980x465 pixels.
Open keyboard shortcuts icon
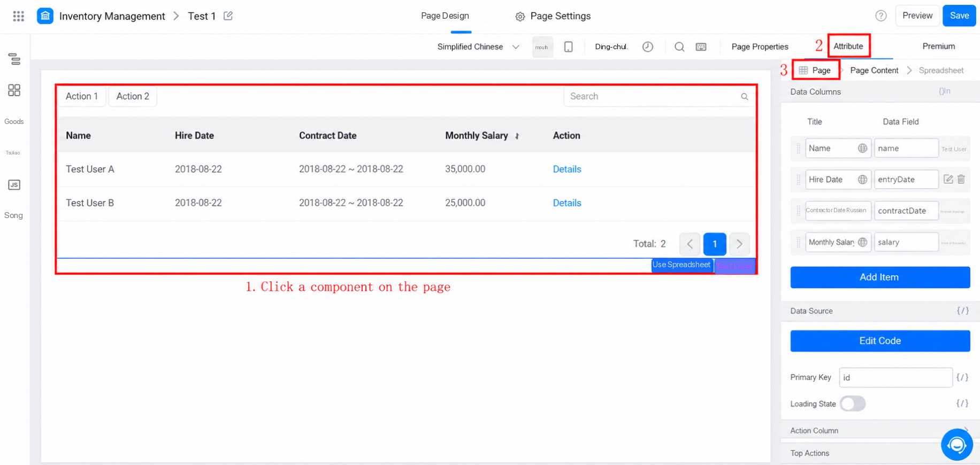(x=701, y=47)
